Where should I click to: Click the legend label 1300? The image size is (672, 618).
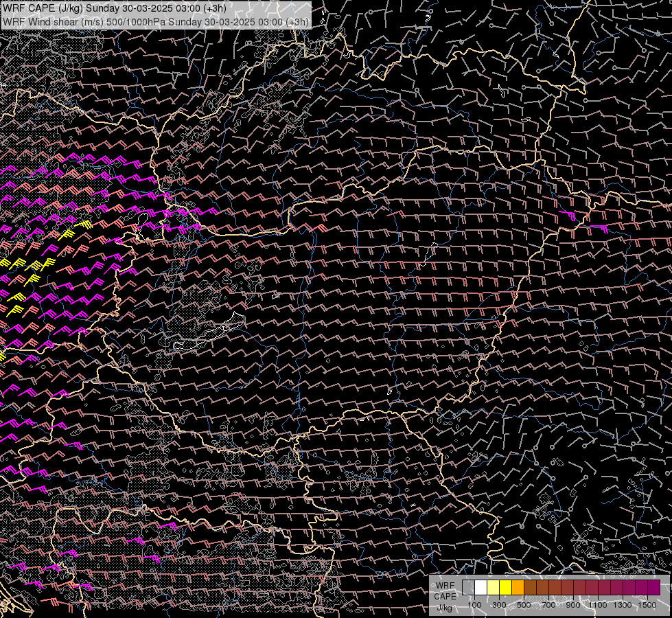coord(623,605)
